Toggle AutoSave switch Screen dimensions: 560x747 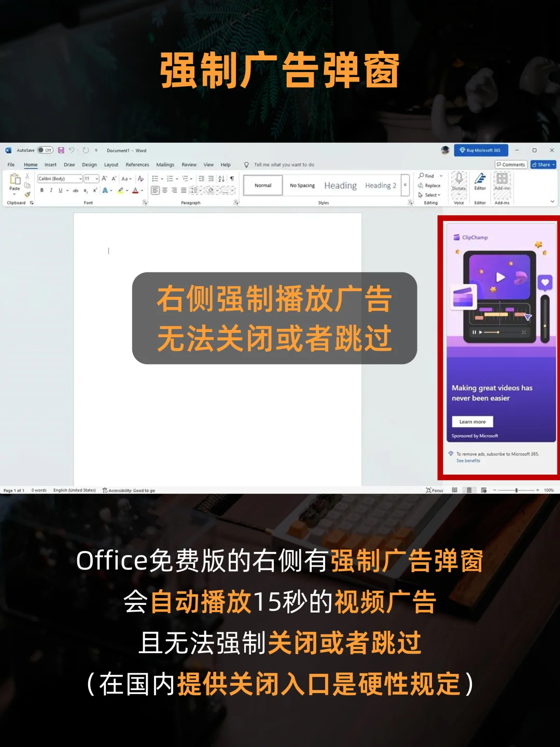(45, 150)
